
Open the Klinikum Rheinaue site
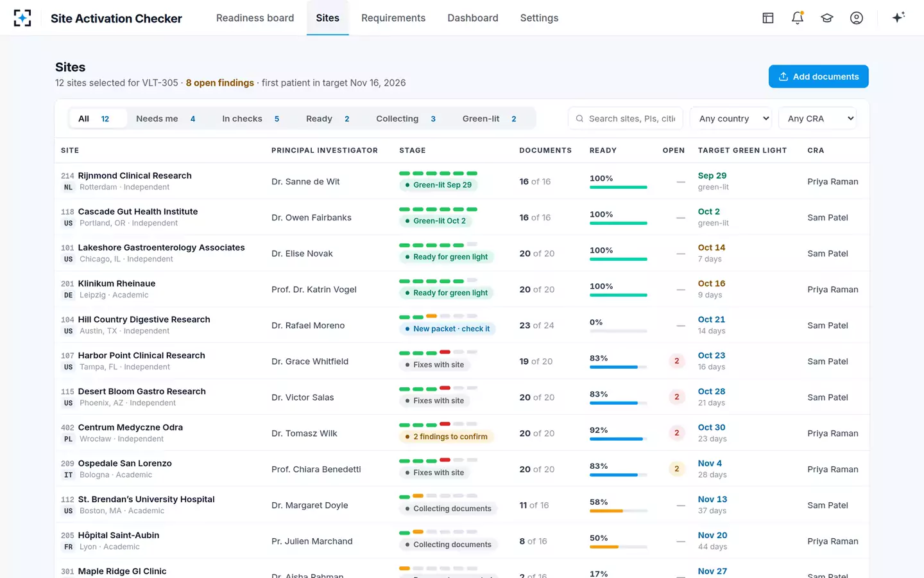(117, 283)
